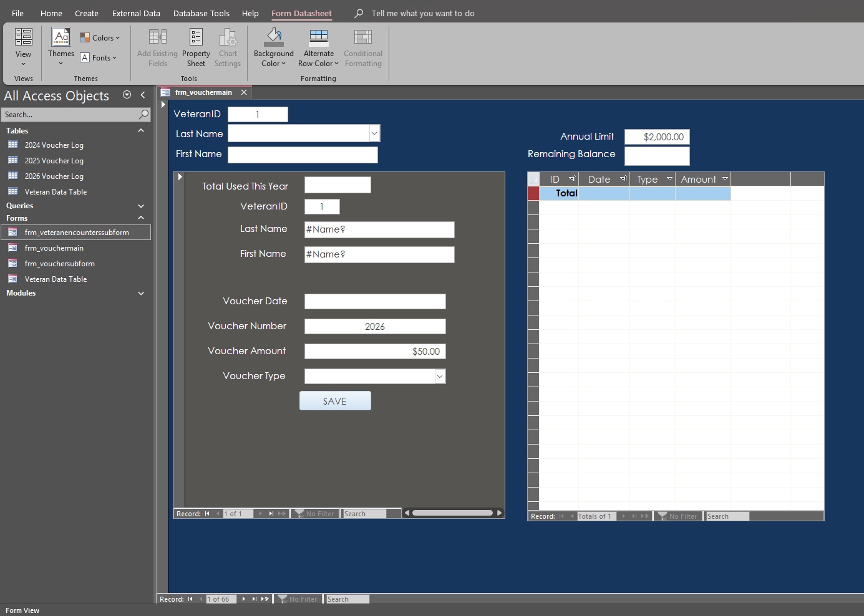The height and width of the screenshot is (616, 864).
Task: Select the Form Datasheet tab
Action: click(x=301, y=13)
